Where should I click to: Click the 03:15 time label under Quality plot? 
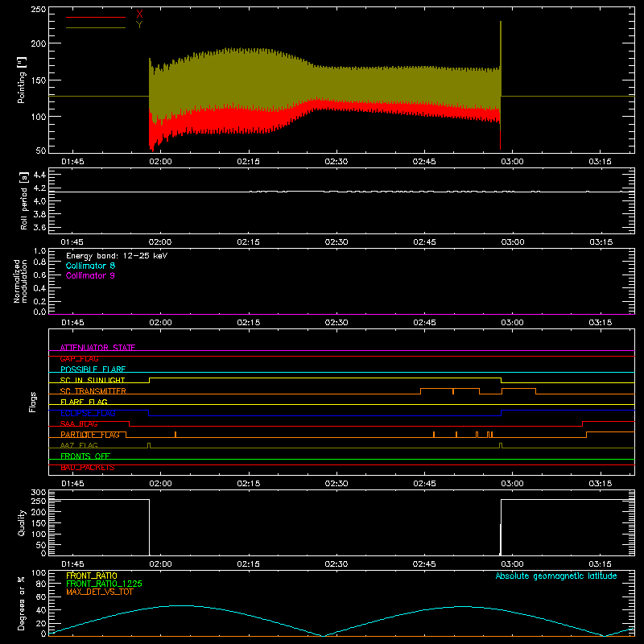click(x=600, y=564)
